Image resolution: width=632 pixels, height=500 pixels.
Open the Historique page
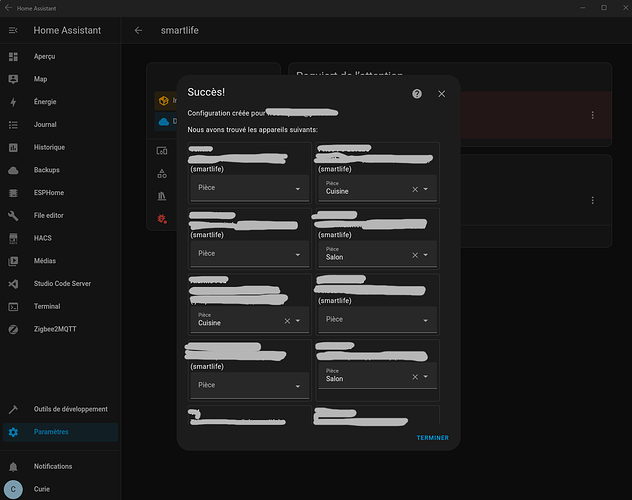coord(60,147)
